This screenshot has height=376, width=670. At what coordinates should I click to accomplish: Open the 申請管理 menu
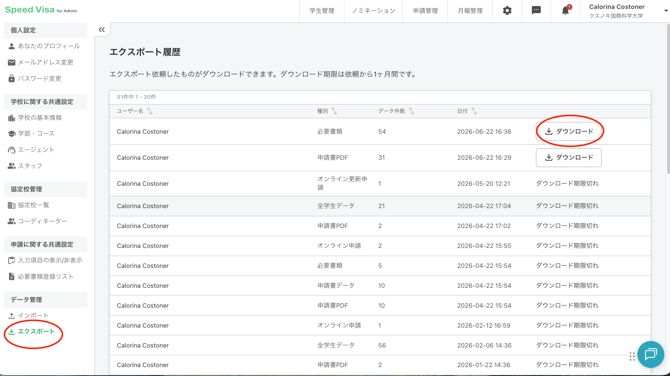point(425,11)
